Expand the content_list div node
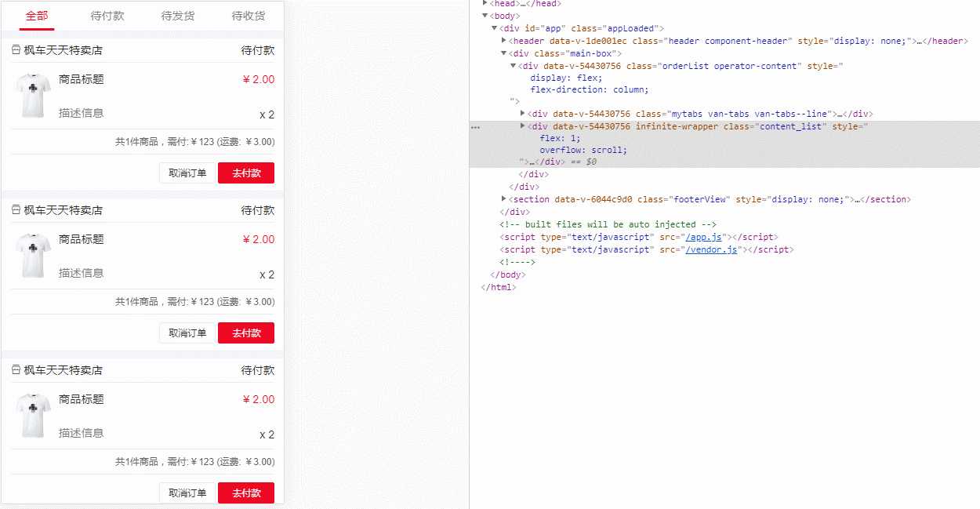Image resolution: width=980 pixels, height=509 pixels. coord(522,125)
